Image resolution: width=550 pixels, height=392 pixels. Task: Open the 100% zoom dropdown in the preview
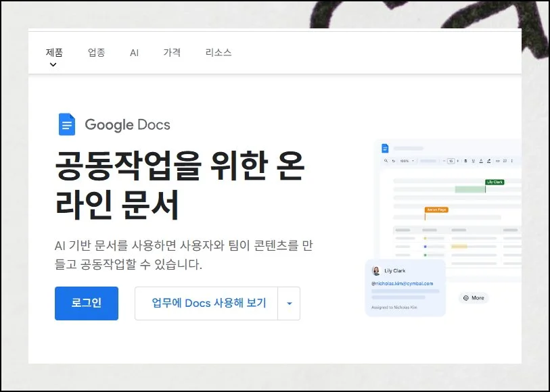(406, 161)
